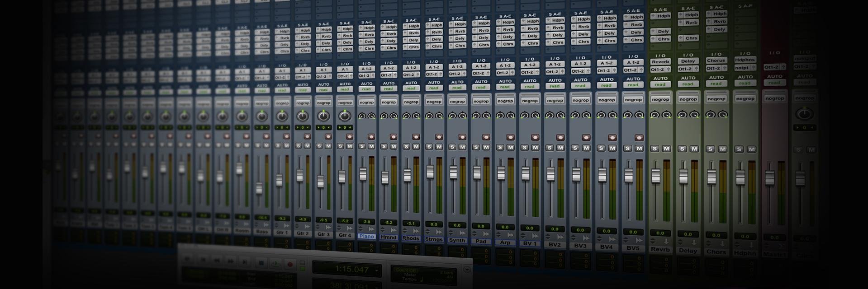Solo the BV4 track
The height and width of the screenshot is (289, 868).
click(x=601, y=148)
